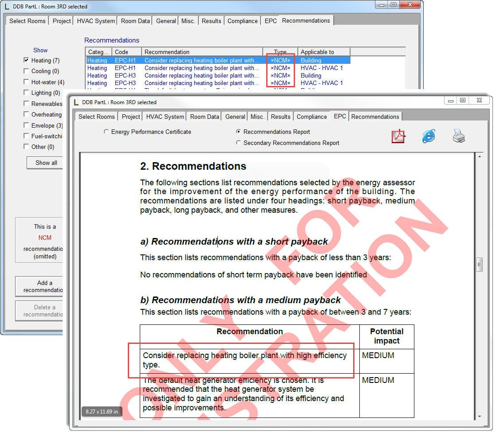The image size is (504, 437).
Task: Enable the Overheating checkbox
Action: pos(26,114)
